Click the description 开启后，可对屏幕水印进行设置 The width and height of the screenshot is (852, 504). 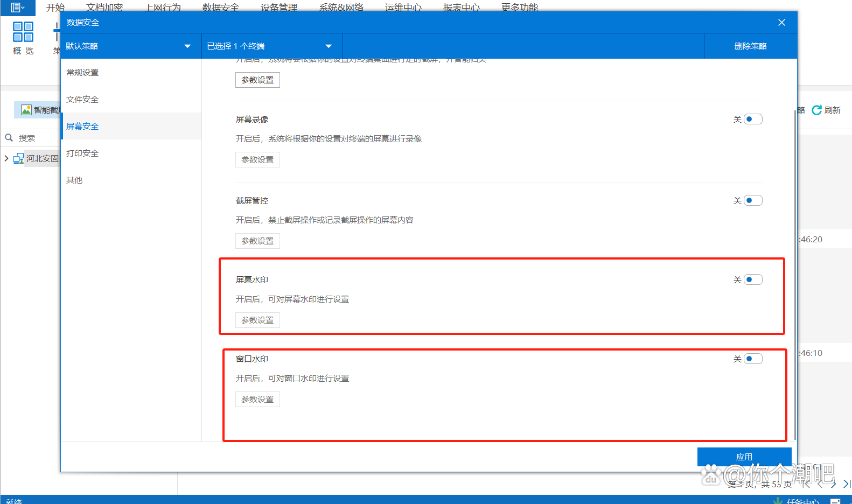(292, 299)
